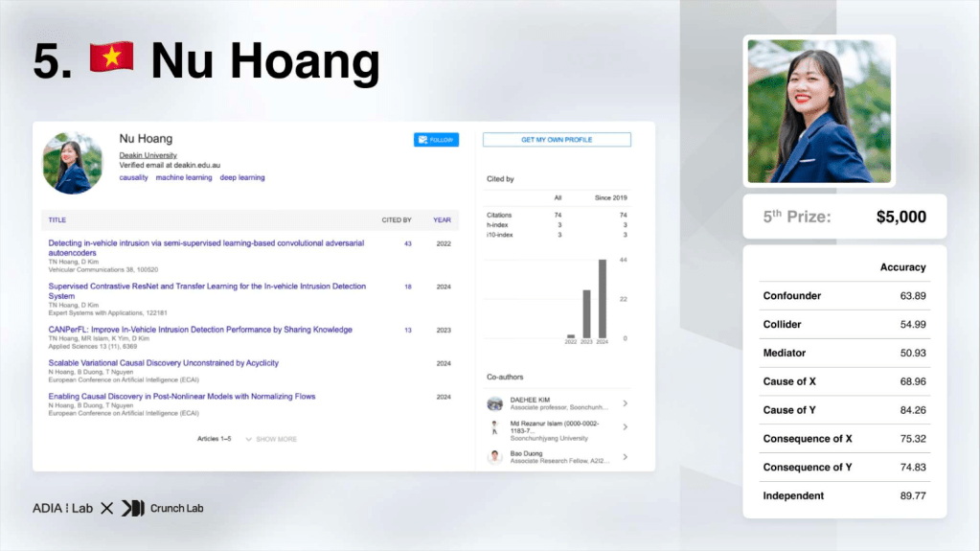This screenshot has width=980, height=551.
Task: Click the tallest 2024 citations bar
Action: (x=603, y=298)
